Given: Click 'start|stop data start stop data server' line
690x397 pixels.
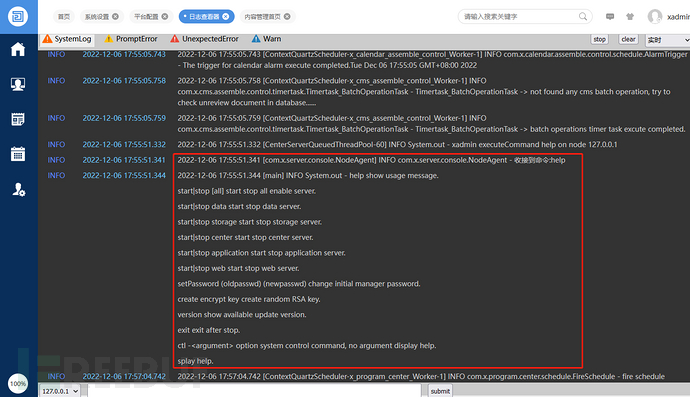Looking at the screenshot, I should tap(239, 206).
